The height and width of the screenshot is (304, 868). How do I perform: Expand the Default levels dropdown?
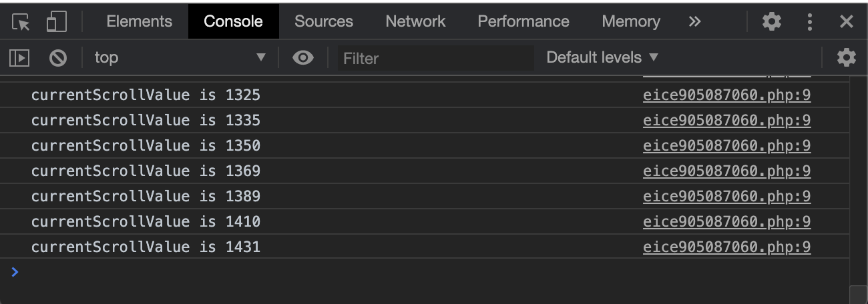pyautogui.click(x=602, y=58)
